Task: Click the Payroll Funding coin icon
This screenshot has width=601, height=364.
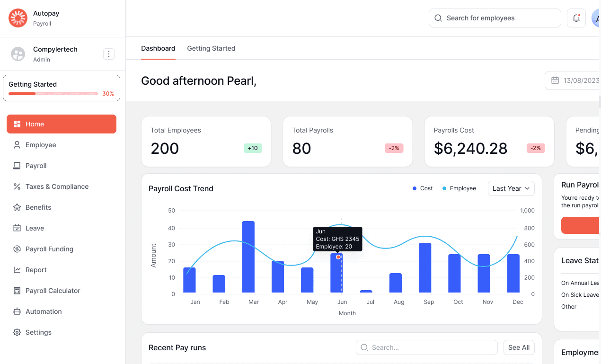Action: (x=17, y=249)
